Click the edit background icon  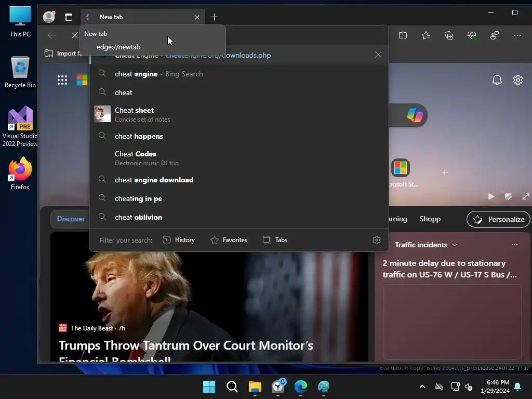tap(508, 196)
